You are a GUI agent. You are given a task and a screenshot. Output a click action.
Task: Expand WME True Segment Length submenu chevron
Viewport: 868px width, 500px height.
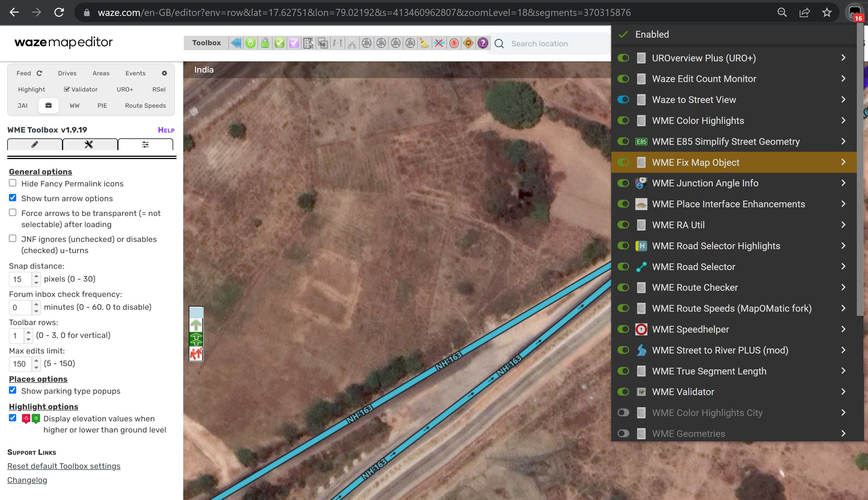coord(843,371)
